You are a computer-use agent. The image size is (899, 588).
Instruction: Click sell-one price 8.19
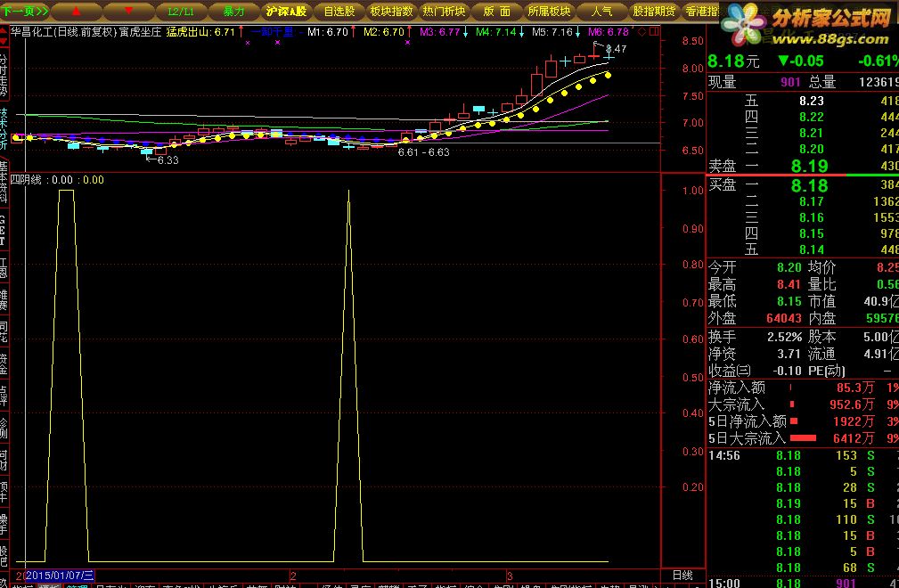(809, 167)
